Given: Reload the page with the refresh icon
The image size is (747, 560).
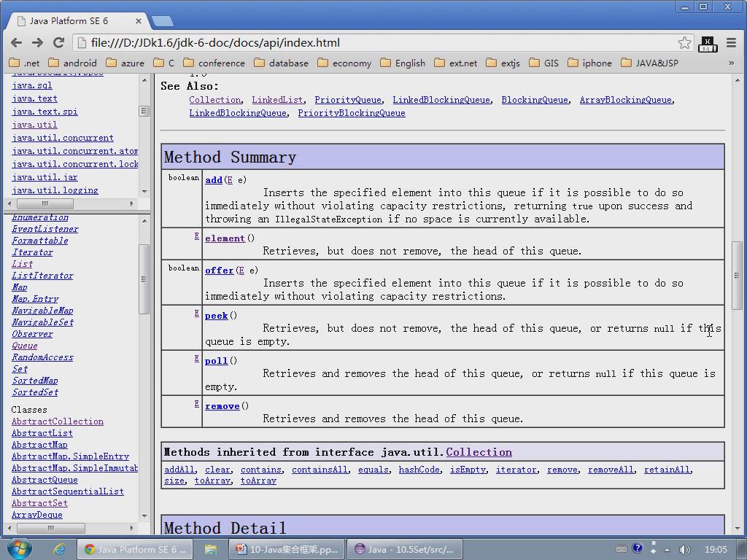Looking at the screenshot, I should coord(58,43).
